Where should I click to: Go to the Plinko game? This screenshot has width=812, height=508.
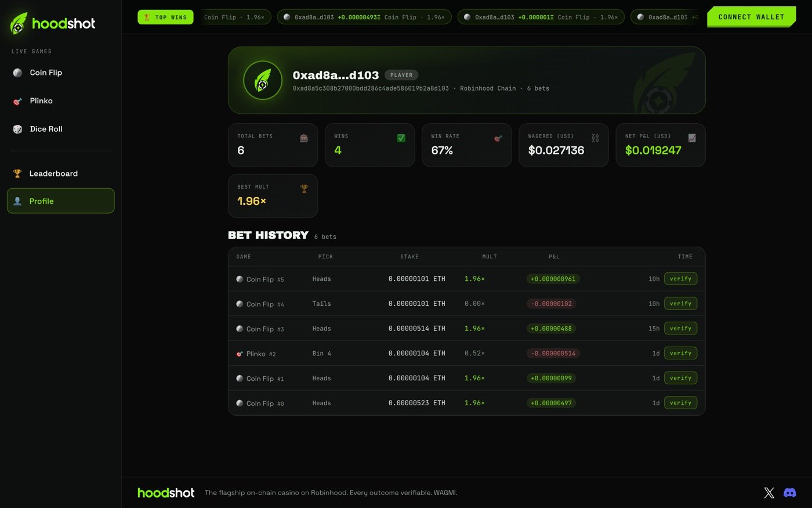[x=60, y=101]
